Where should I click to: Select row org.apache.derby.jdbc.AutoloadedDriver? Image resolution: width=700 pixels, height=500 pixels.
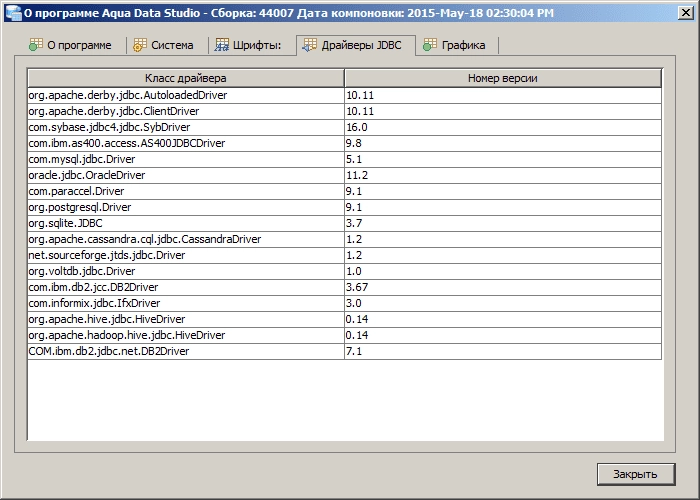(x=344, y=96)
